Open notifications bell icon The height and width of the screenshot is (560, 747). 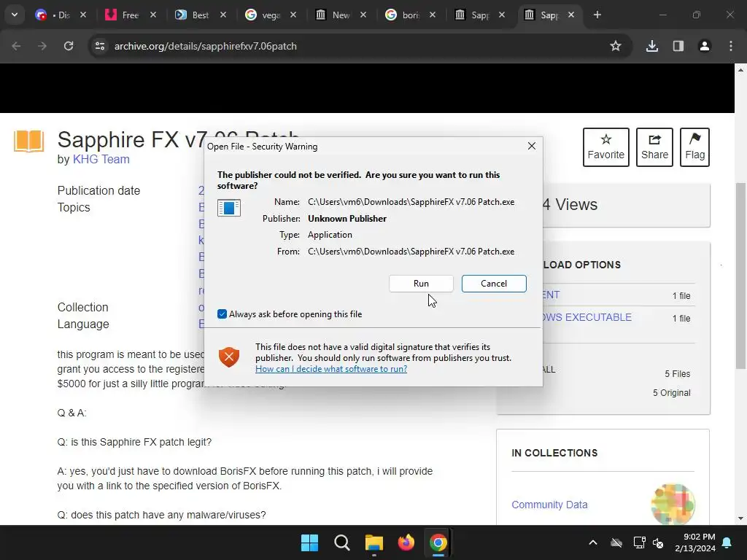(x=727, y=542)
